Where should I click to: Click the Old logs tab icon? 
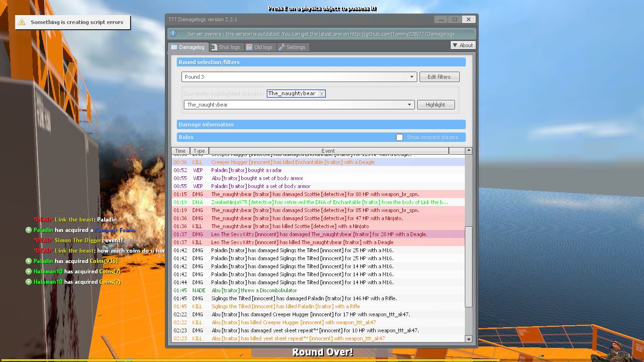[249, 47]
